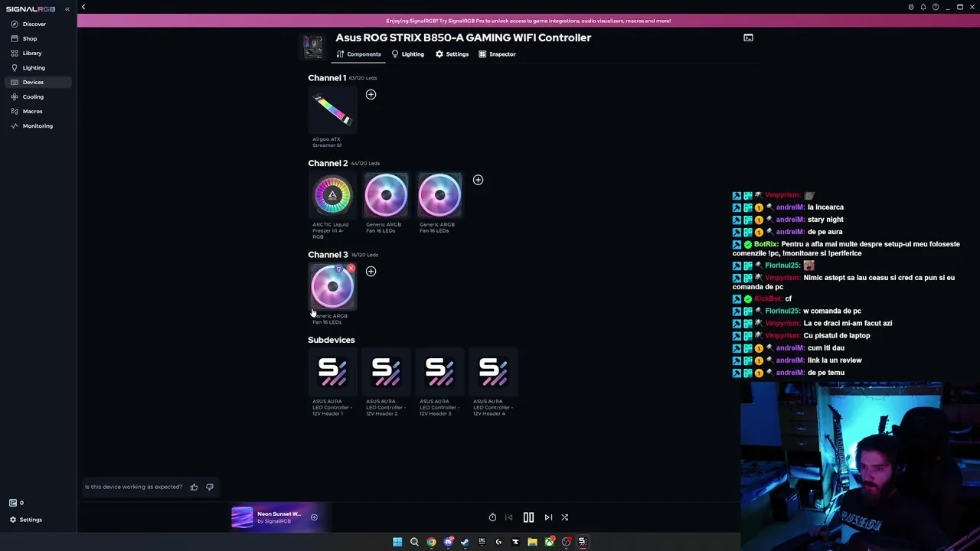Viewport: 980px width, 551px height.
Task: Open Xbox app from taskbar
Action: [549, 542]
